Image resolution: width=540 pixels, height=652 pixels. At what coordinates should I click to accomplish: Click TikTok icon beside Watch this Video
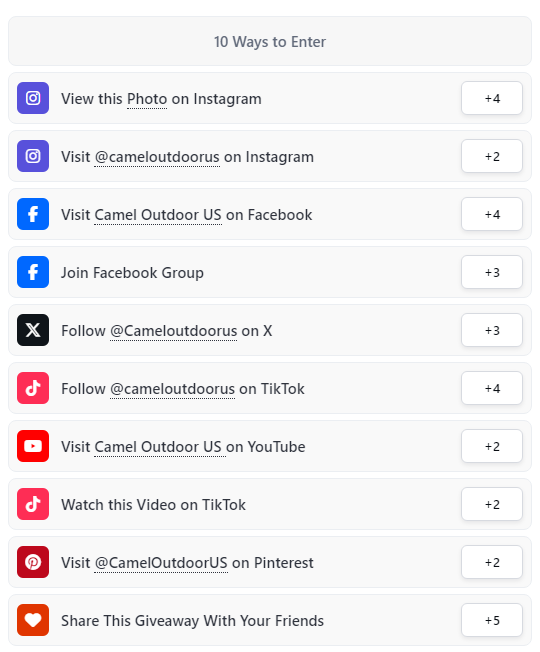point(33,504)
